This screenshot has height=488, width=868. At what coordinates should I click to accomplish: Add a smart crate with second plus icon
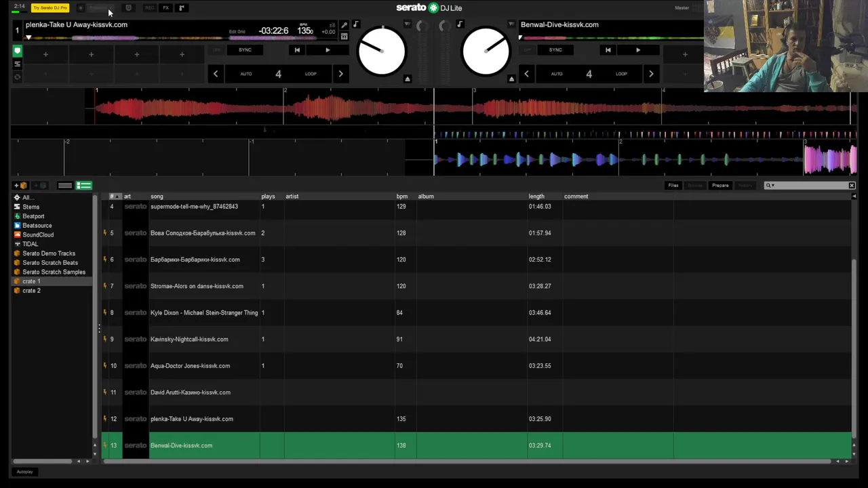41,185
